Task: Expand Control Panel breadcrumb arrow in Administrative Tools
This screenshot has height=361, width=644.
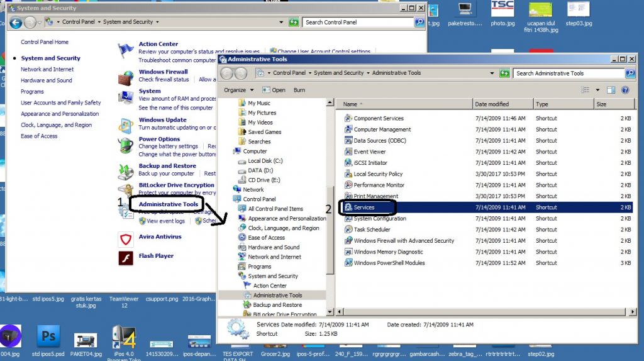Action: tap(309, 73)
